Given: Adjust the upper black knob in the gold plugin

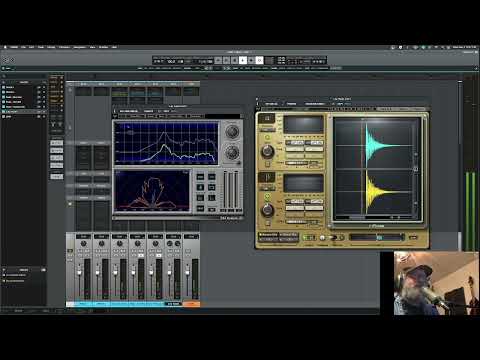Looking at the screenshot, I should pyautogui.click(x=267, y=151).
